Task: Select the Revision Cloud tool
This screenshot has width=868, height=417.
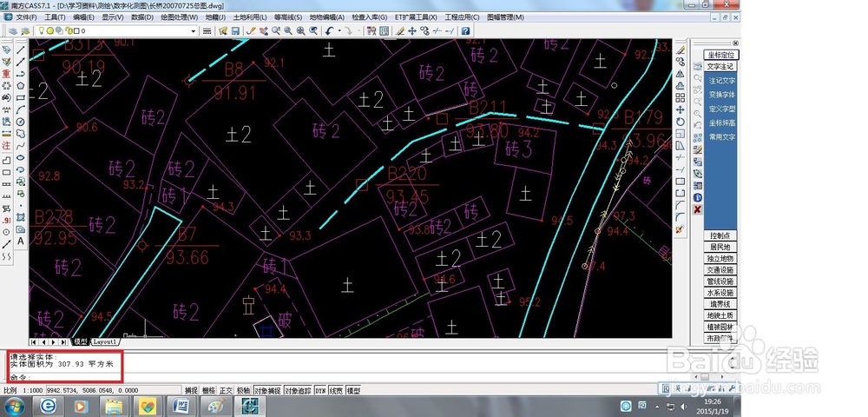Action: (x=21, y=134)
